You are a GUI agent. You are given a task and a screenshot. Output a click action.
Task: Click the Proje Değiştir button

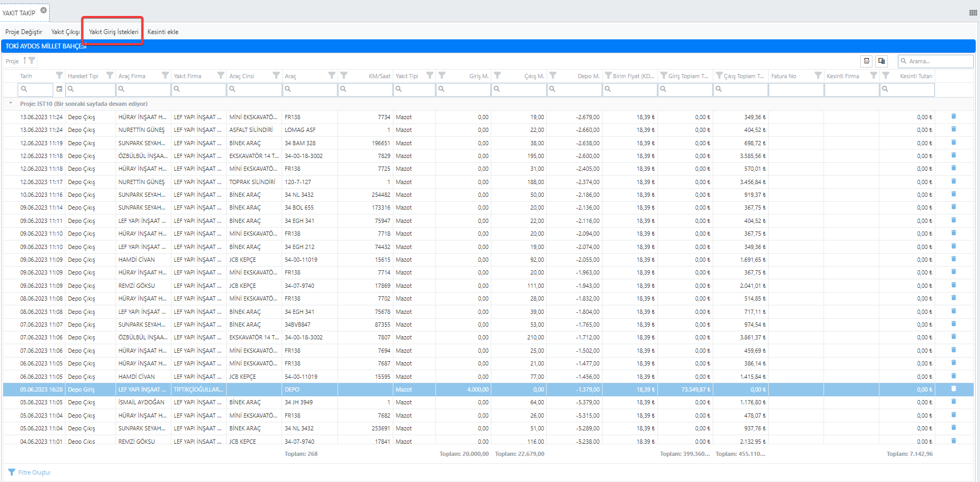tap(24, 32)
